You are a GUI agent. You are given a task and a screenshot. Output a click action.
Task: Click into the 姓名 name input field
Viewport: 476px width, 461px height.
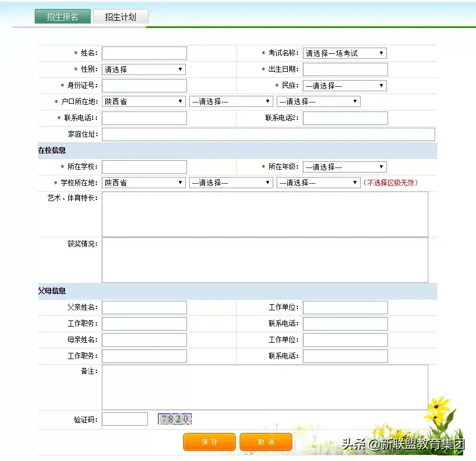(x=144, y=53)
